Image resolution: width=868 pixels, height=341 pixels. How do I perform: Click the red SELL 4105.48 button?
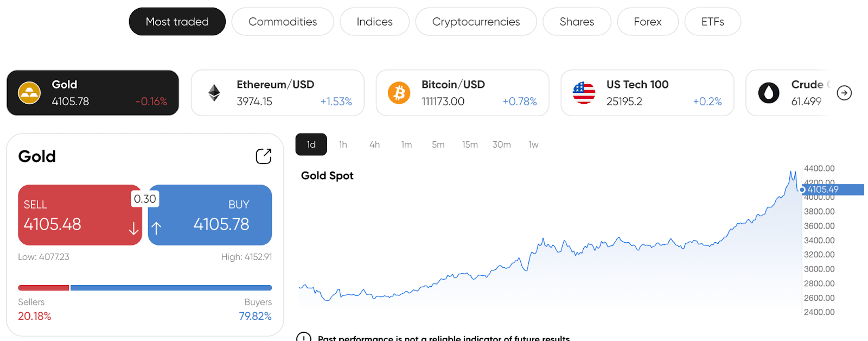click(80, 215)
